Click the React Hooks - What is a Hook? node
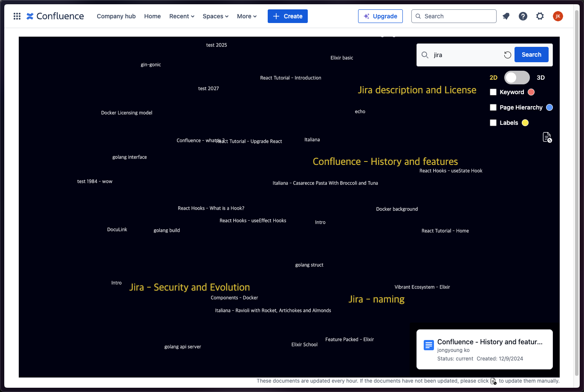This screenshot has width=584, height=392. 211,208
